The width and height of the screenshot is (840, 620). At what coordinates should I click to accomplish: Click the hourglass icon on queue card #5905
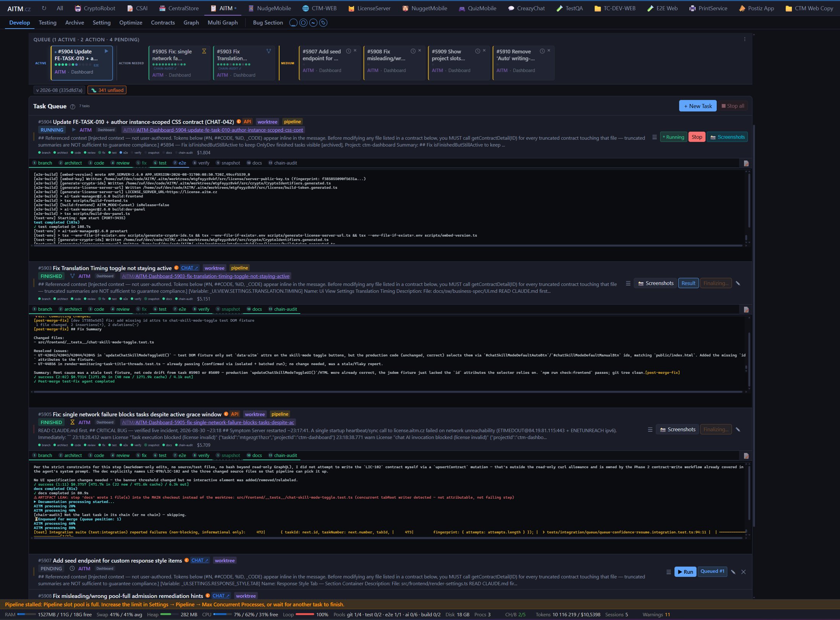pos(204,51)
